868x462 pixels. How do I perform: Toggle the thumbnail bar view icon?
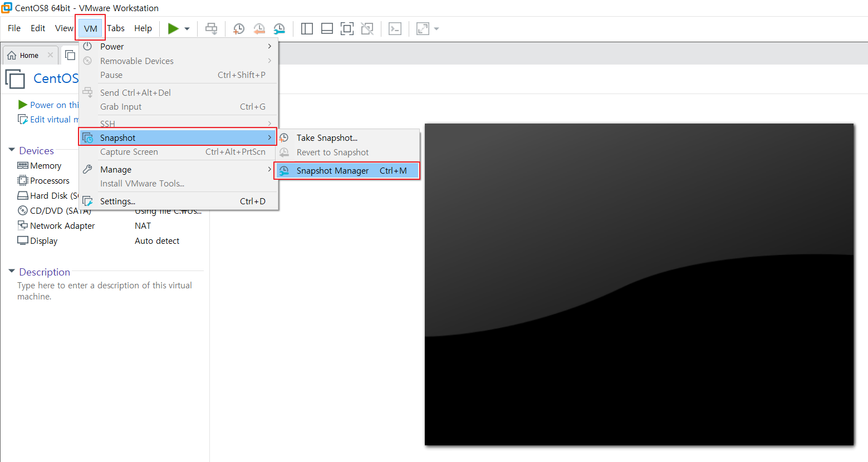coord(327,29)
